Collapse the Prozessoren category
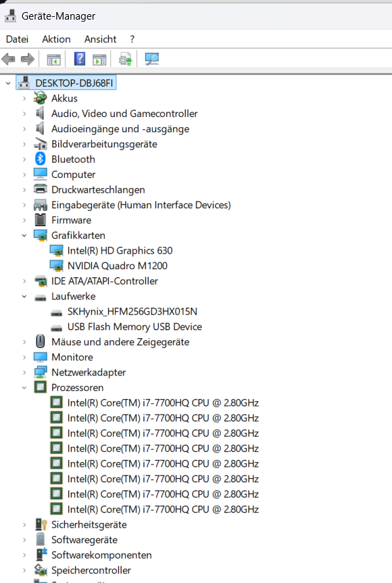Image resolution: width=392 pixels, height=583 pixels. point(24,388)
